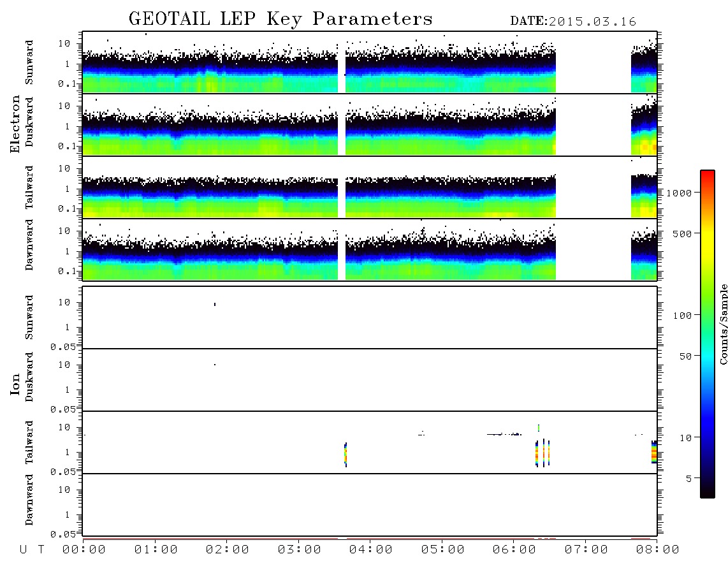Click the "0.05" tick of Ion Dawnward panel
Viewport: 728px width, 561px height.
point(63,534)
